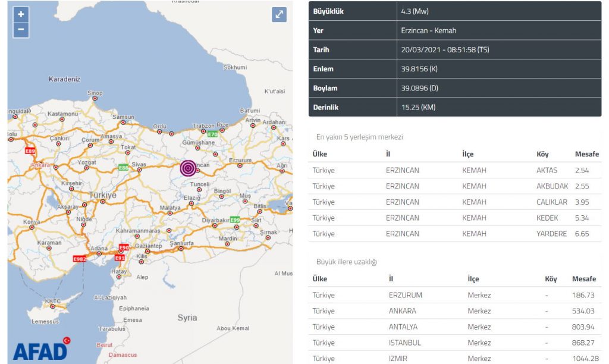
Task: Select the Ankara city label on the map
Action: click(x=40, y=165)
